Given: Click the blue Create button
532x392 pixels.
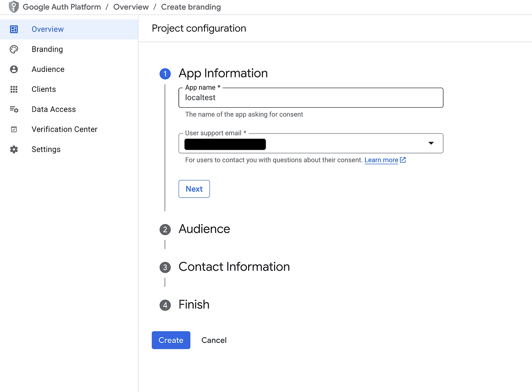Looking at the screenshot, I should (x=171, y=340).
